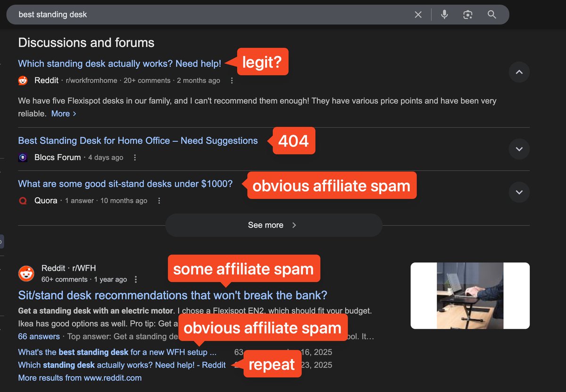Click the Reddit logo beside r/workfromhome
This screenshot has width=566, height=392.
[23, 81]
